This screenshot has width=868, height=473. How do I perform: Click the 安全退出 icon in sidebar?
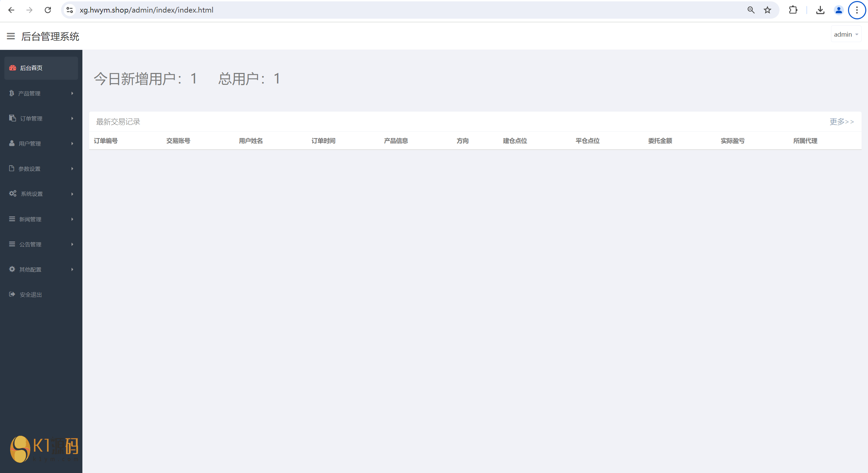13,294
